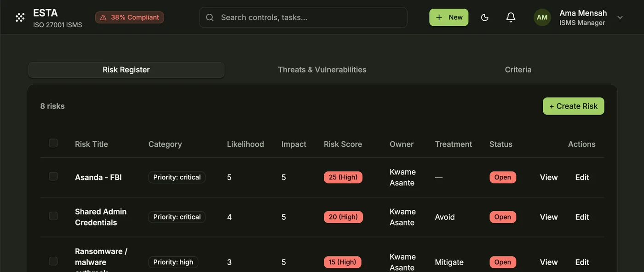The height and width of the screenshot is (272, 644).
Task: Click the Priority: high category tag
Action: (173, 262)
